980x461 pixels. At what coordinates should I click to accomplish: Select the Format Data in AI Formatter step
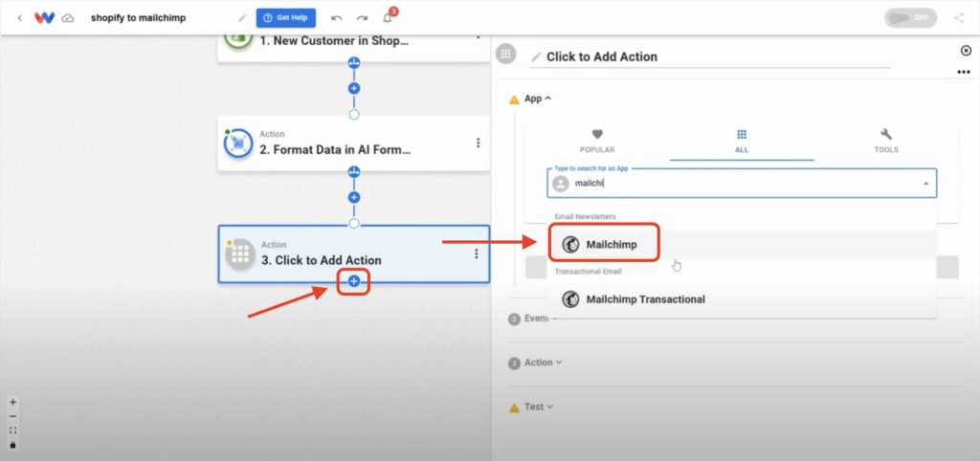coord(354,143)
